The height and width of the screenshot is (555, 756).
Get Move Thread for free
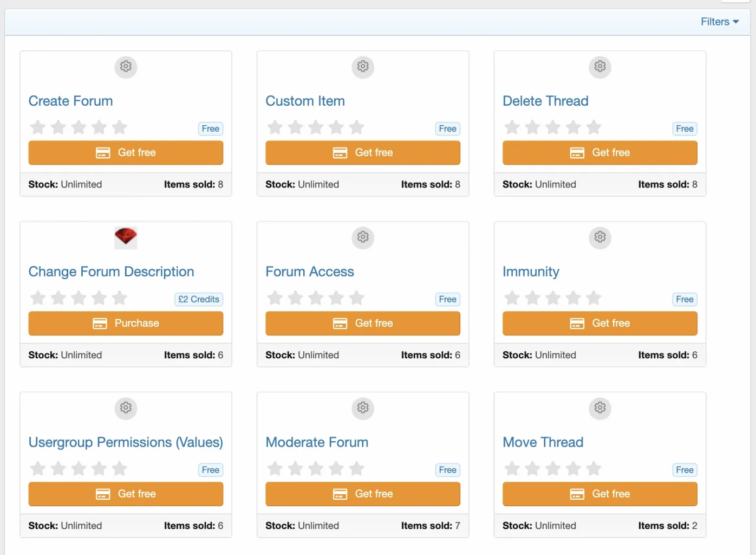600,494
